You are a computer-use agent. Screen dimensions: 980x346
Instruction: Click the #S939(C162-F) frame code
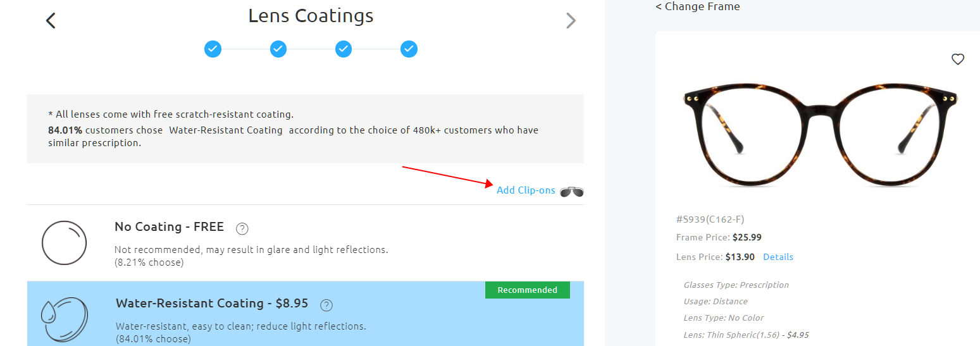pos(710,219)
